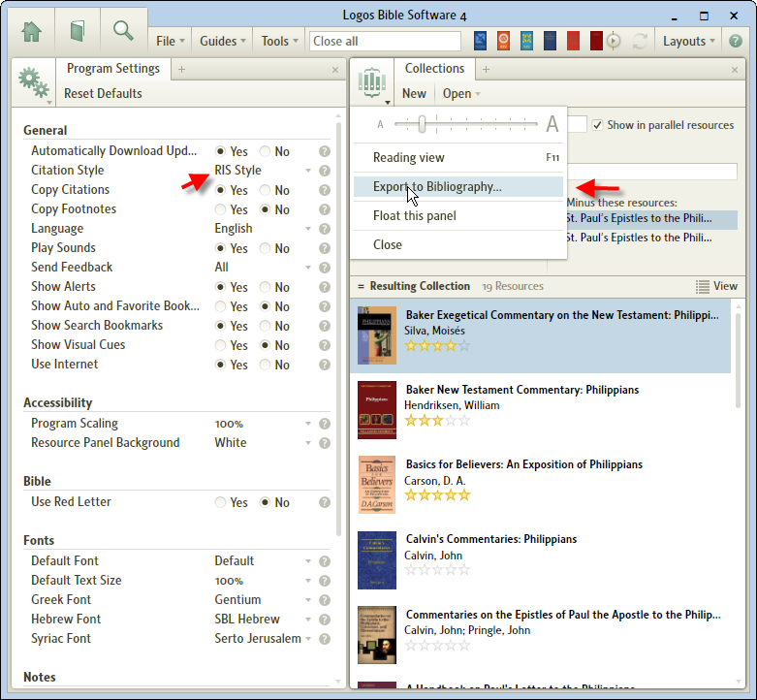This screenshot has height=700, width=757.
Task: Set Show Auto and Favorite Bookmarks to Yes
Action: 220,306
